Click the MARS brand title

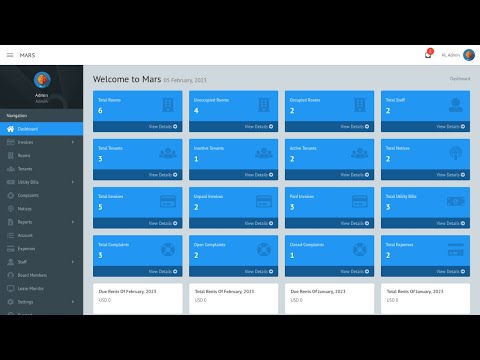(x=27, y=55)
